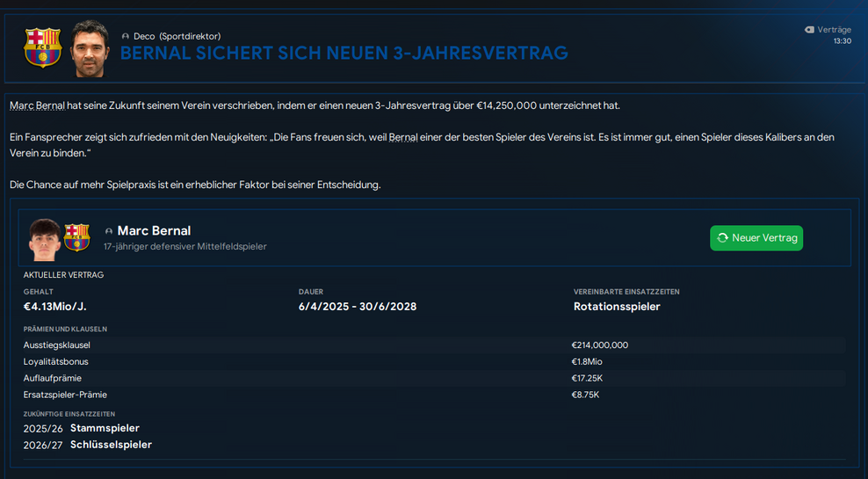
Task: Click the Rotationsspieler playing time value
Action: pos(616,307)
